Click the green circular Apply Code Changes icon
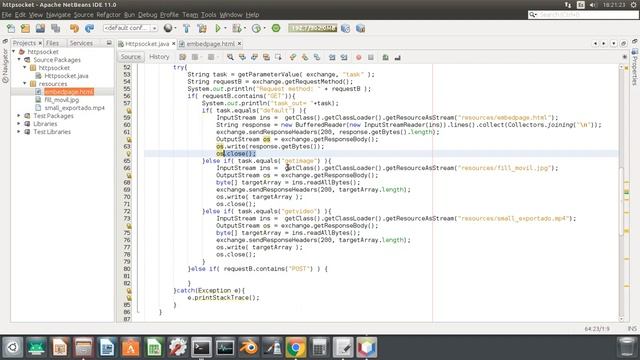The height and width of the screenshot is (360, 640). (x=276, y=28)
